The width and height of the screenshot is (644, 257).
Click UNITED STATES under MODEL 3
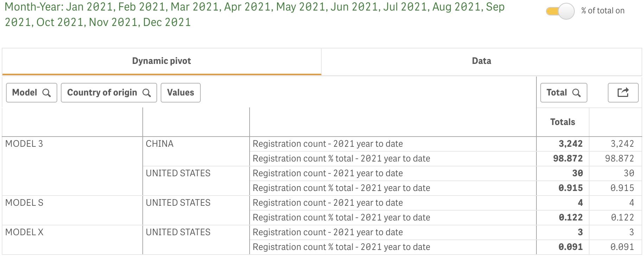[x=178, y=173]
